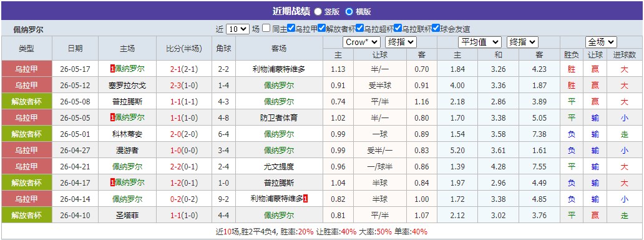
Task: Click the 近期战绩 title bar text
Action: pos(291,11)
